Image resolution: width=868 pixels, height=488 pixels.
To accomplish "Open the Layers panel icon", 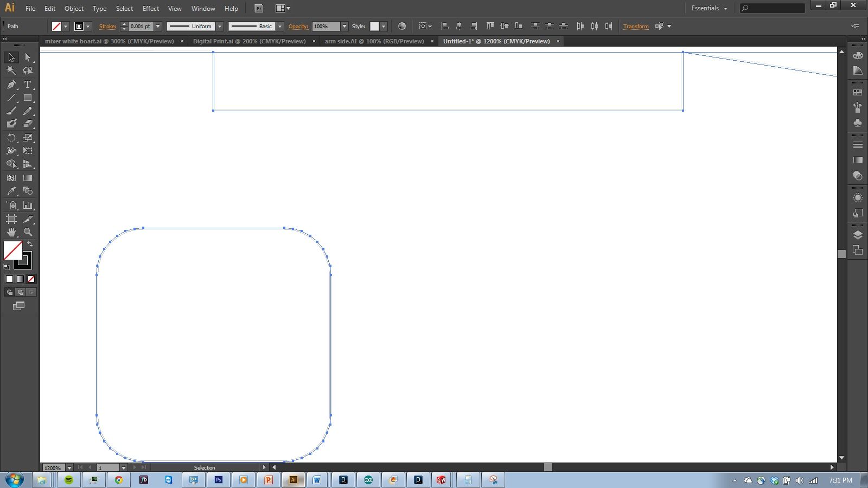I will [858, 235].
